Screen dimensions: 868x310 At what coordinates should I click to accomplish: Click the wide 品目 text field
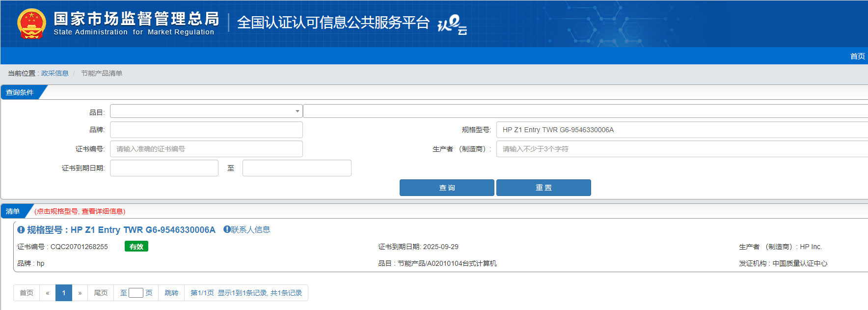[x=585, y=111]
